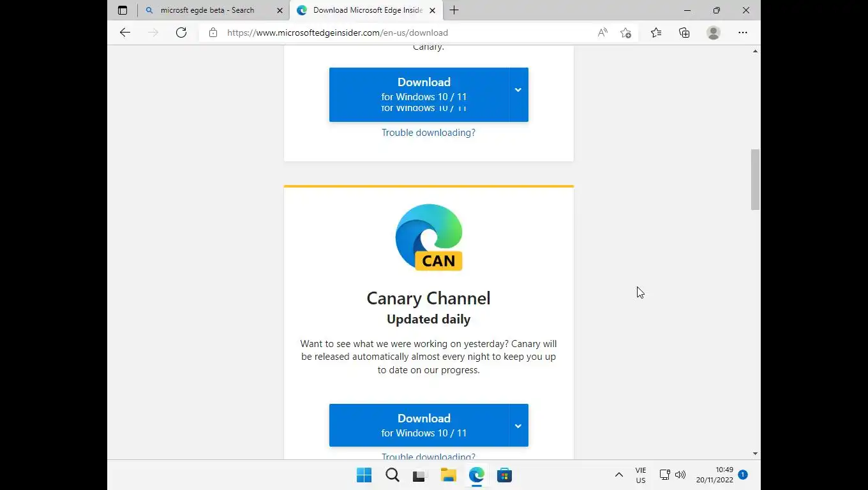Click the address bar URL field

338,33
